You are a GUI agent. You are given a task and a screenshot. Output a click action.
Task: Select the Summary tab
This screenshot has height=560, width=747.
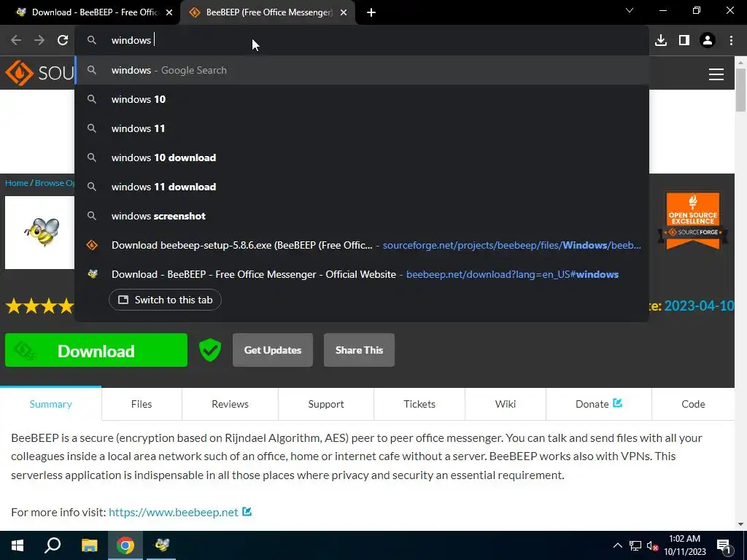coord(50,404)
